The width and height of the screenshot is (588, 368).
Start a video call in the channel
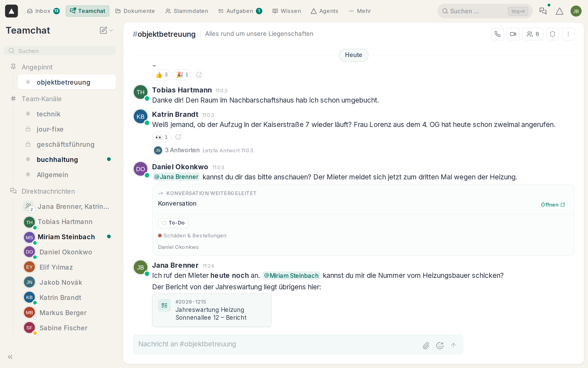pos(513,34)
